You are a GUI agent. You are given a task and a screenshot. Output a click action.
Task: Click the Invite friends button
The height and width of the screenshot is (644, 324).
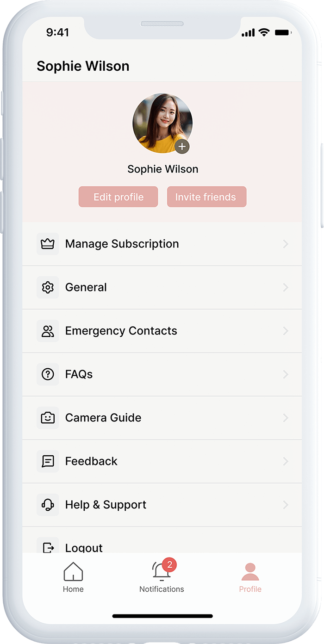[206, 197]
